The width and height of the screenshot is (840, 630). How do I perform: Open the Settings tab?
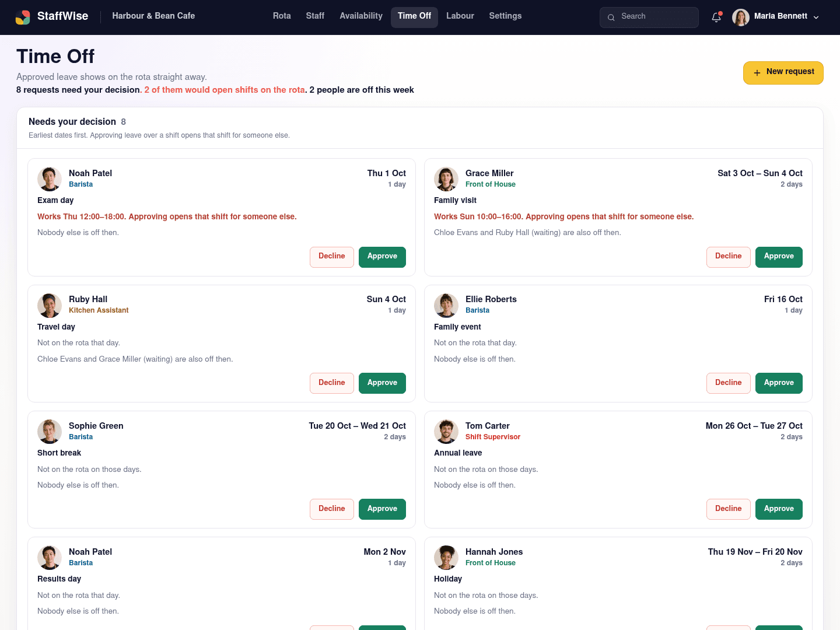505,16
